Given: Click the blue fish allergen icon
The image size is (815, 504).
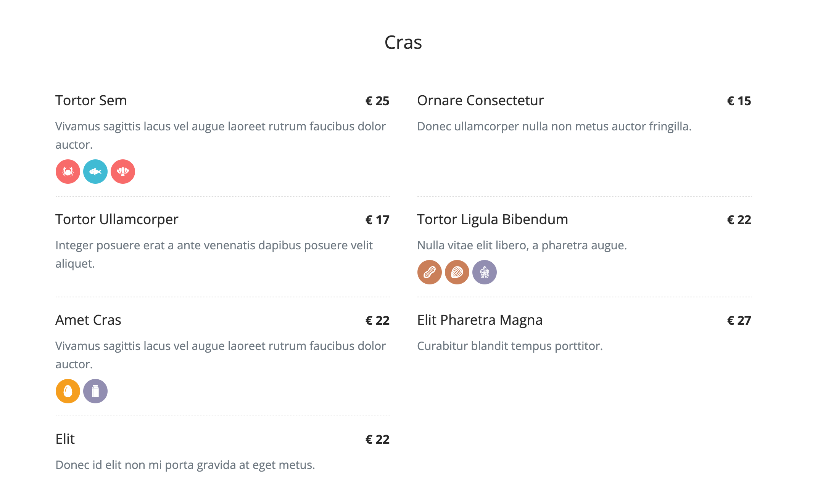Looking at the screenshot, I should 95,172.
